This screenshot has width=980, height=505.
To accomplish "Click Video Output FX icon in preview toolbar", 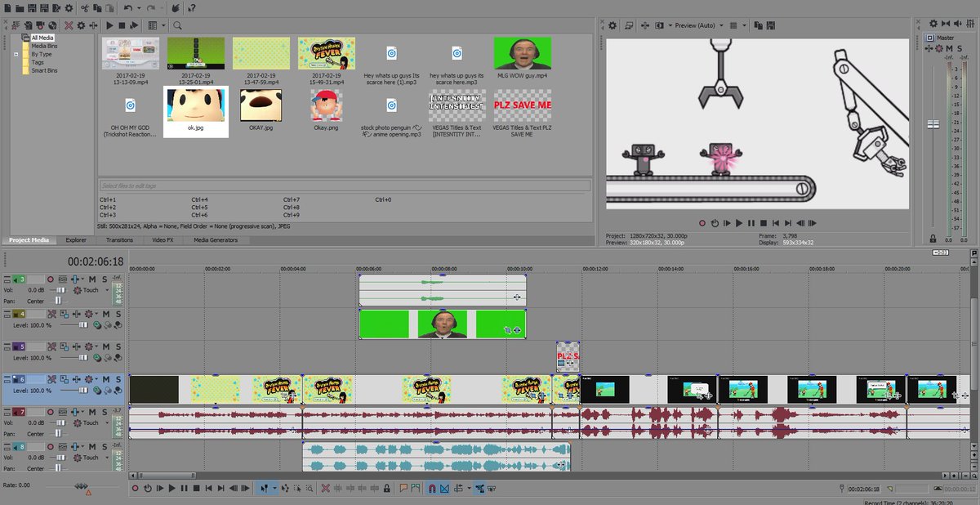I will tap(645, 25).
